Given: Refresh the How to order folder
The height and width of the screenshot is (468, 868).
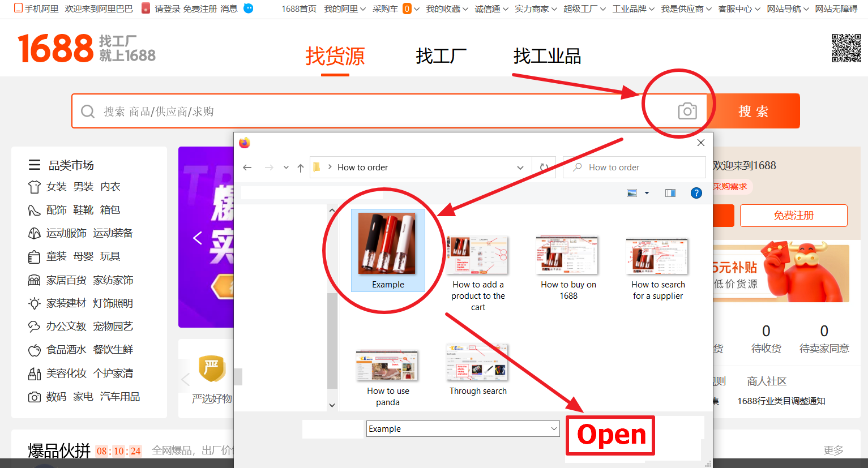Looking at the screenshot, I should (544, 168).
